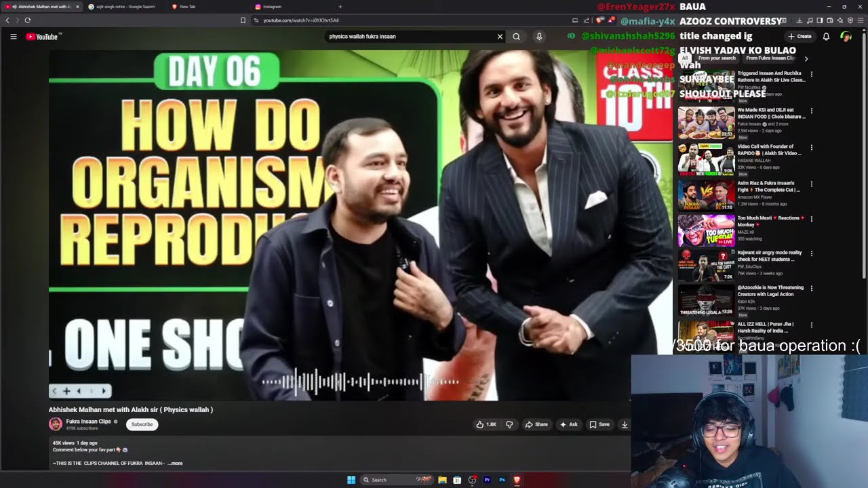Select the Abhishek Malhan YouTube tab

41,7
